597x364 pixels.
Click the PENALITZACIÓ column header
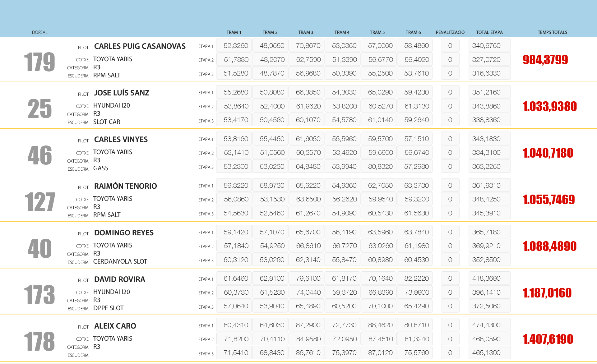(450, 32)
